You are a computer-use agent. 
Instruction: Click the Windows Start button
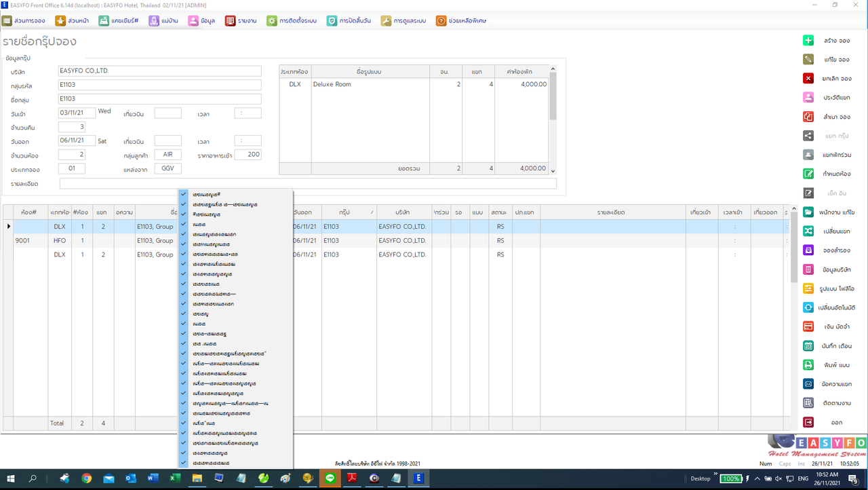(11, 478)
